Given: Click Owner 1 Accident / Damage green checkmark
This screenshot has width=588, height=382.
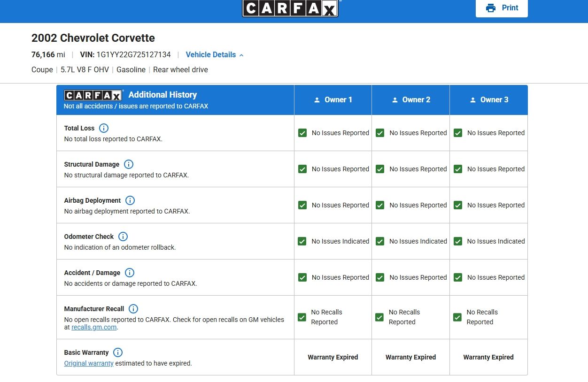Looking at the screenshot, I should click(302, 277).
